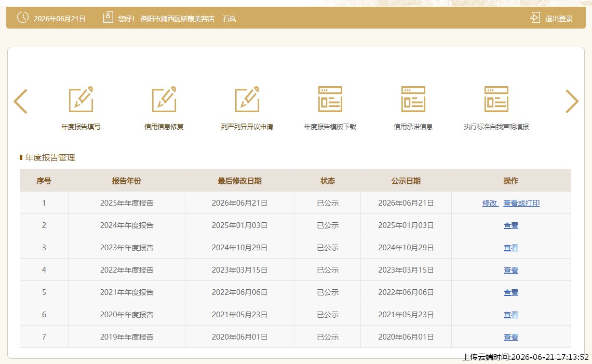Click 2019年年度报告 cell
The image size is (592, 364).
(127, 336)
